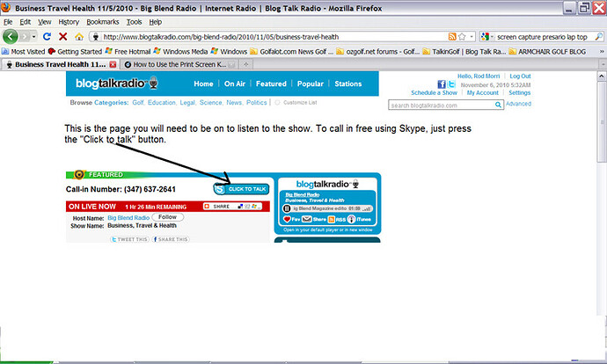Stop loading with the red X icon
This screenshot has height=364, width=607.
pyautogui.click(x=62, y=36)
